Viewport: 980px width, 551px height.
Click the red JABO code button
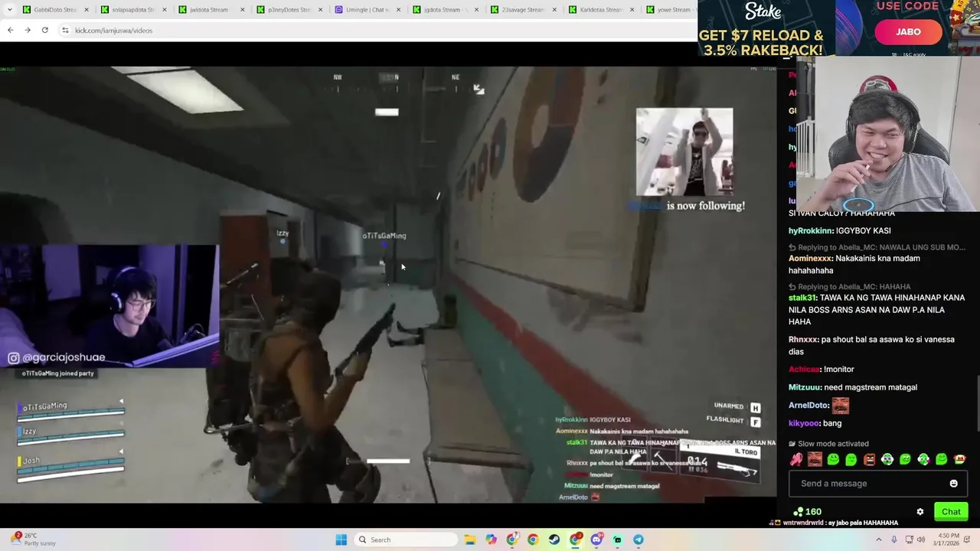908,31
